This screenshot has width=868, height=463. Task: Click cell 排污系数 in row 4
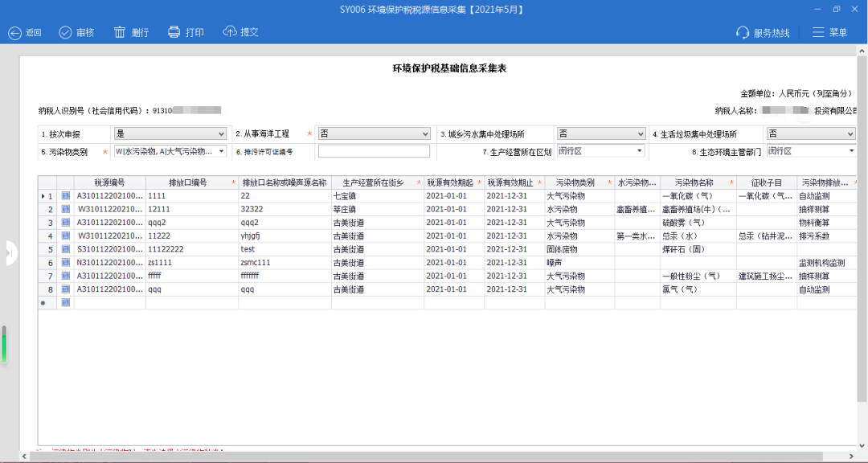(x=827, y=236)
